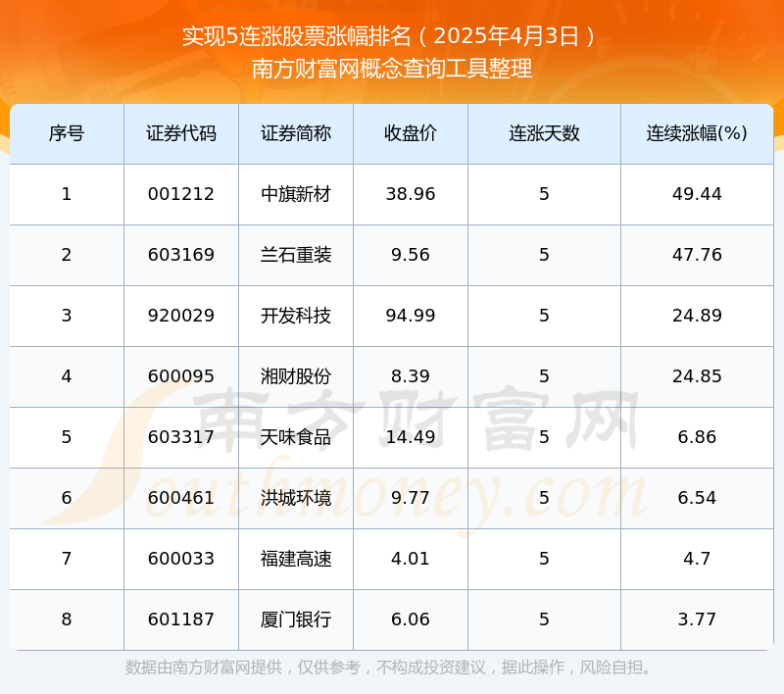This screenshot has height=694, width=784.
Task: Click rank number 8 for 厦门银行
Action: coord(67,620)
